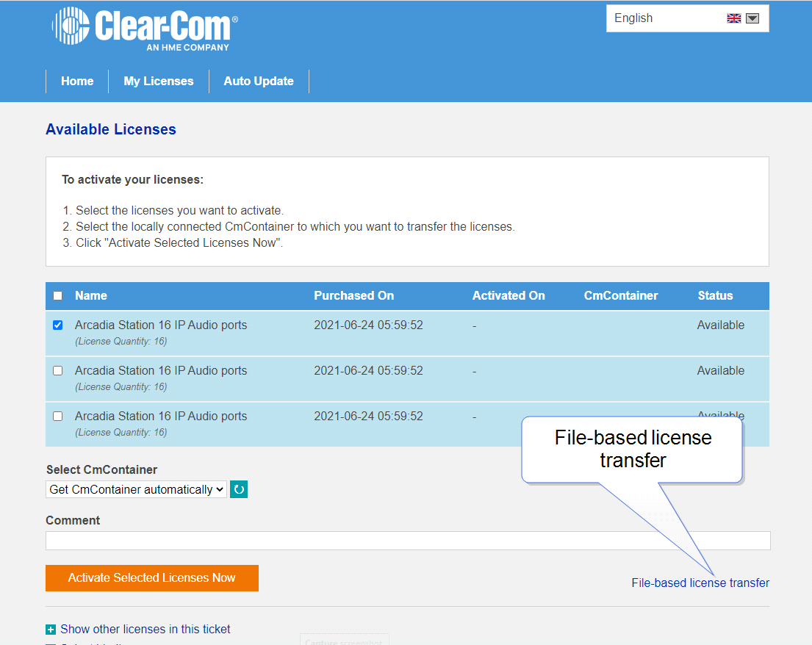Check the second Arcadia Station license checkbox
812x645 pixels.
[x=58, y=371]
